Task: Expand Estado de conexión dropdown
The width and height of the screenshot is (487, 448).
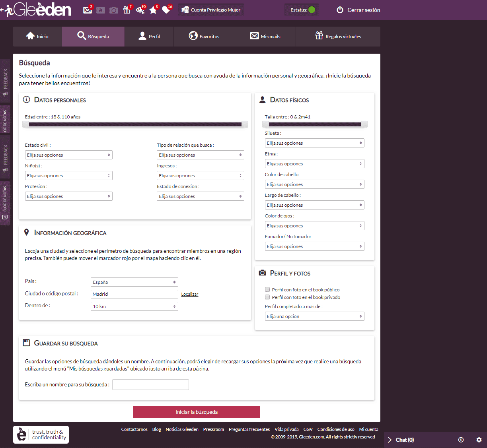Action: coord(201,196)
